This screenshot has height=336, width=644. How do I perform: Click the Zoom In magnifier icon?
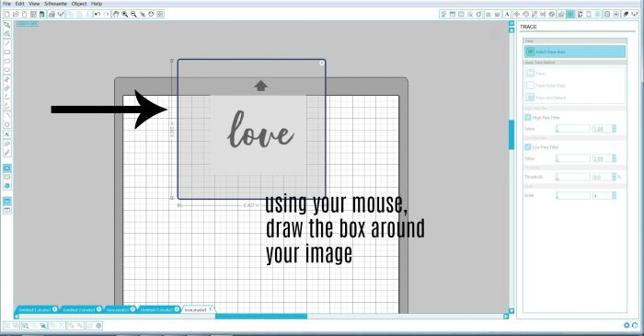pos(124,14)
